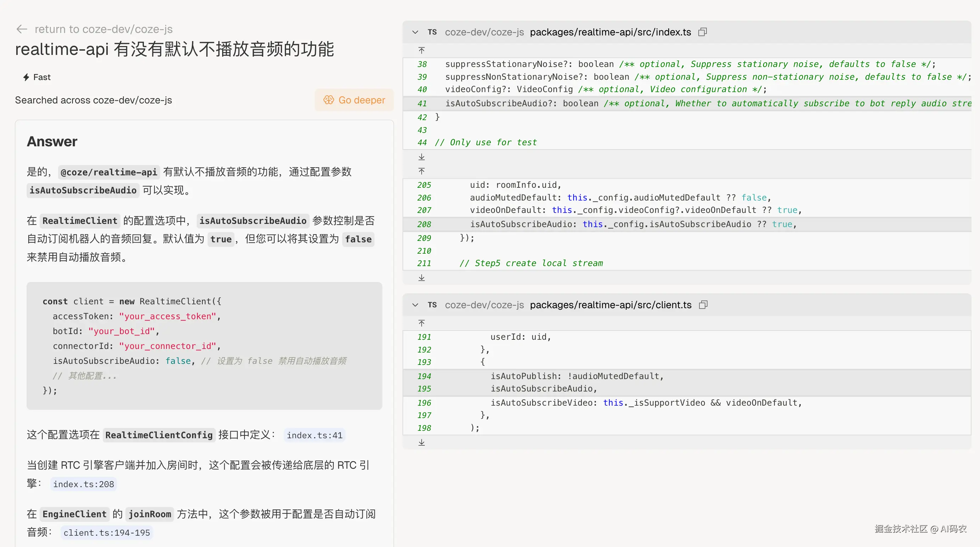Expand lines above line 38
The height and width of the screenshot is (547, 980).
tap(421, 51)
